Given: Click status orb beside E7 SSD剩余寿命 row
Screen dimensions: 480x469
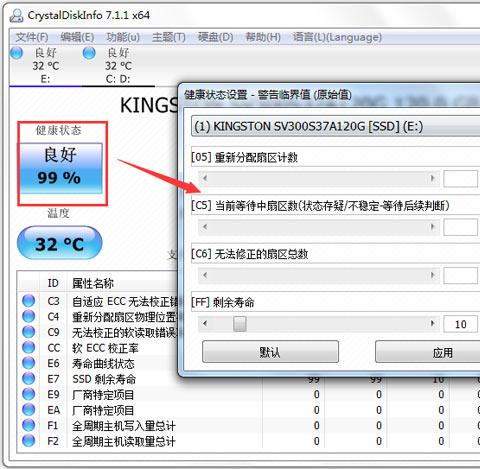Looking at the screenshot, I should point(29,379).
